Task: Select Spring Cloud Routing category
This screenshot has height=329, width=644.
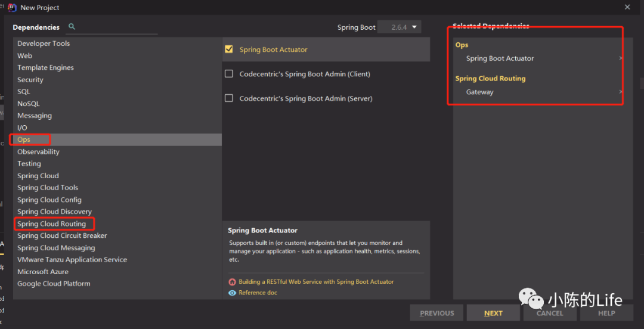Action: coord(52,224)
